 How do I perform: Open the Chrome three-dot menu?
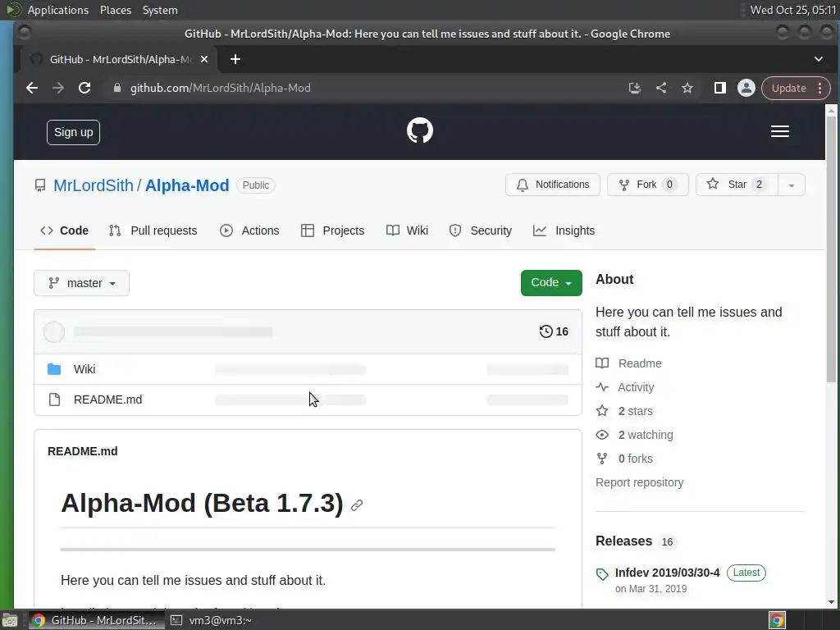click(x=820, y=89)
